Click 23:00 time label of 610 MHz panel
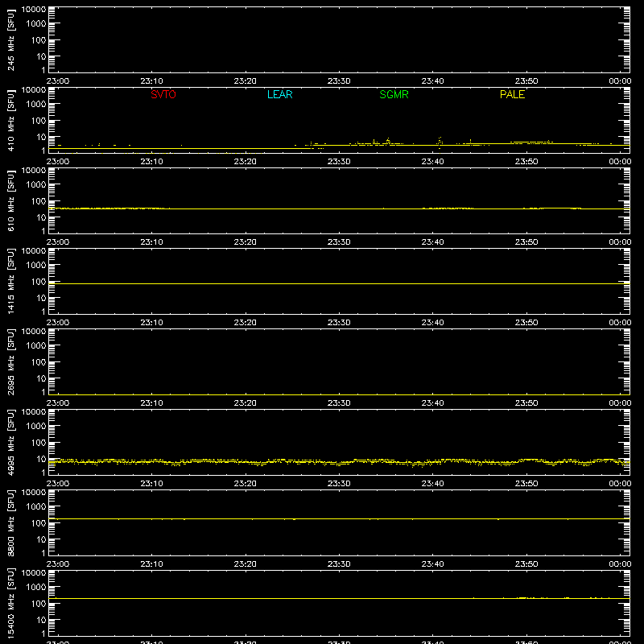The image size is (644, 644). coord(58,242)
